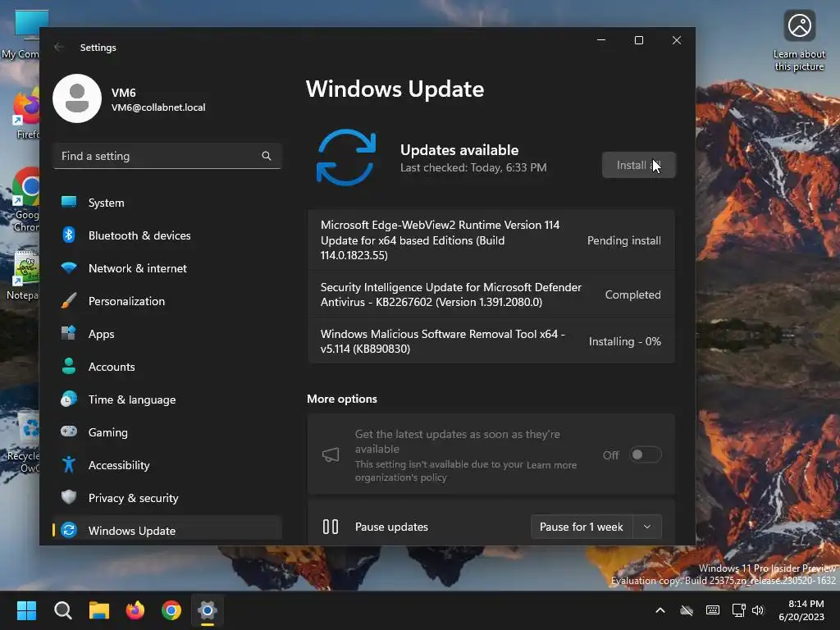840x630 pixels.
Task: Click the Accounts person icon
Action: pos(69,366)
